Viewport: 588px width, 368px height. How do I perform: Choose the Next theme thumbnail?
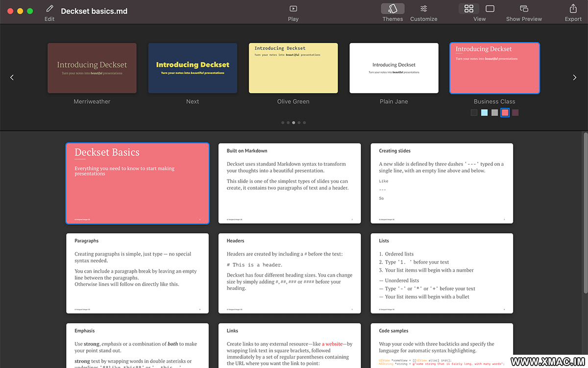coord(193,68)
